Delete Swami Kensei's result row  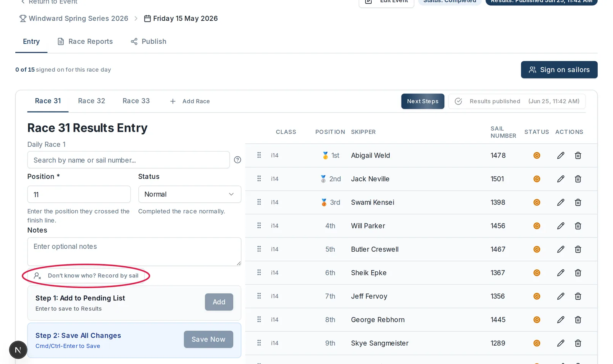coord(578,202)
